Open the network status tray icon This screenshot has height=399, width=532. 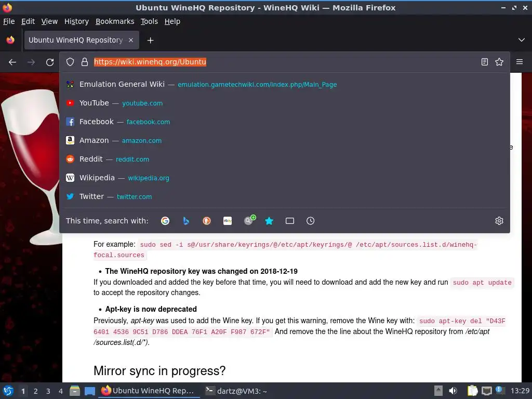(486, 391)
